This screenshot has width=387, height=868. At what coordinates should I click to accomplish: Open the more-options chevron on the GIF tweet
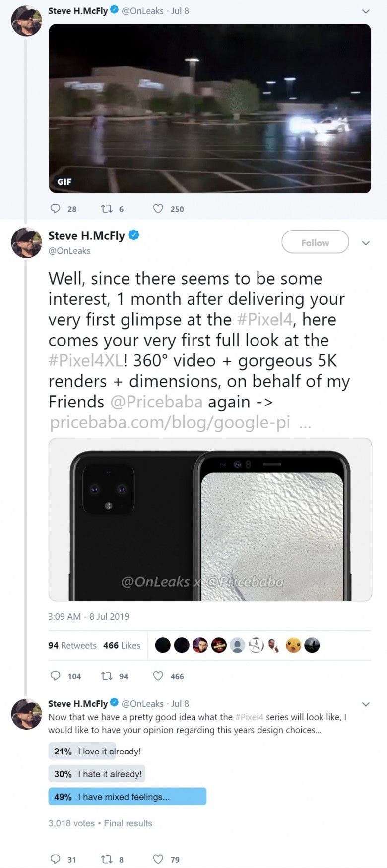(366, 11)
